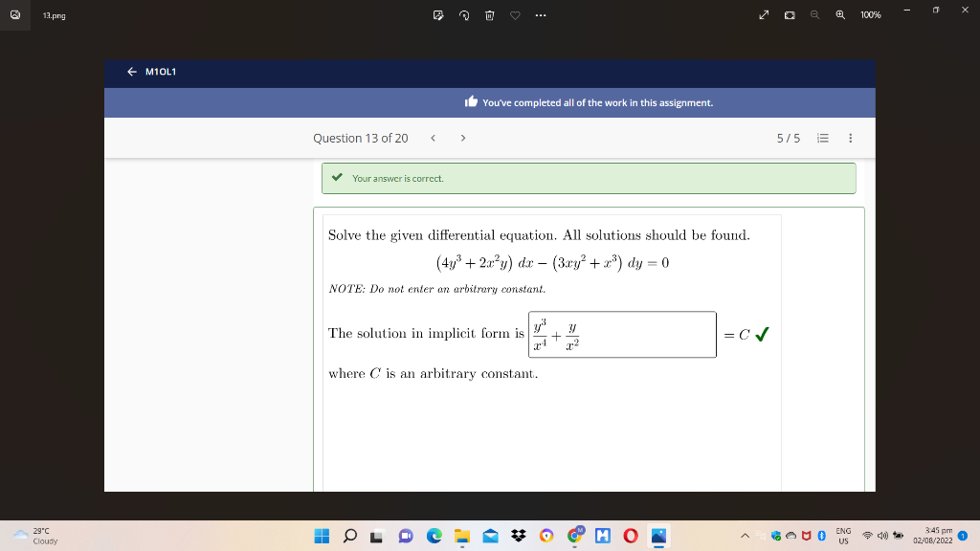Delete the image with the trash icon

[x=489, y=15]
